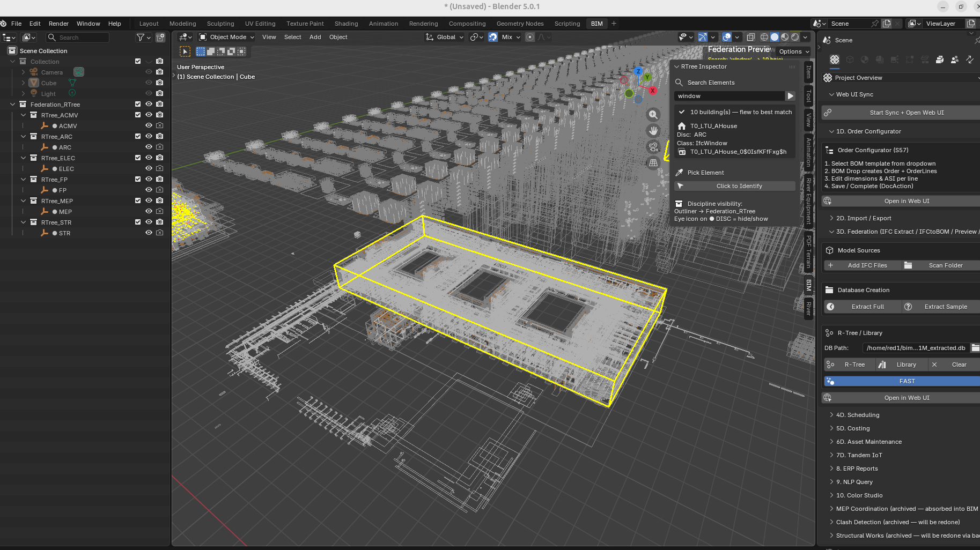980x550 pixels.
Task: Click the FAST button
Action: (x=902, y=381)
